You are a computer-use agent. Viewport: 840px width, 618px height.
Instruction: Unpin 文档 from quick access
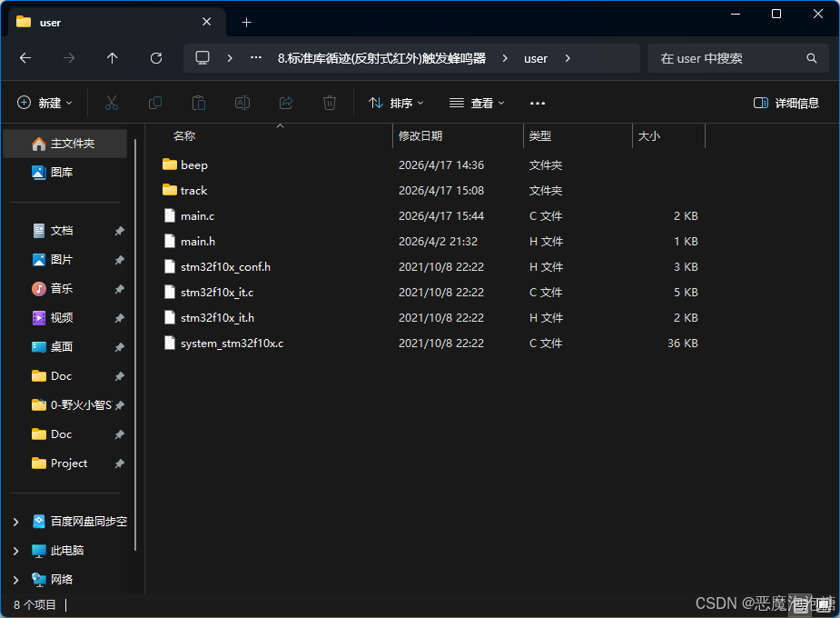coord(120,231)
